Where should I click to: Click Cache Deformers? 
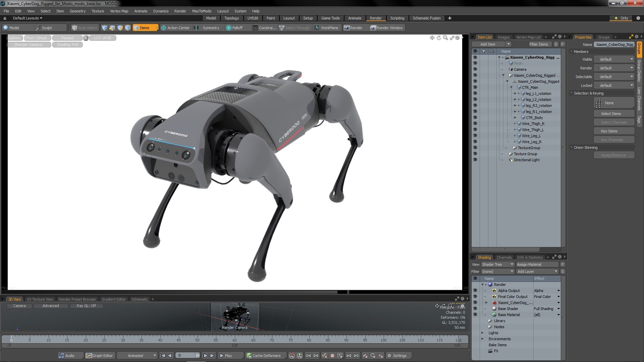266,356
